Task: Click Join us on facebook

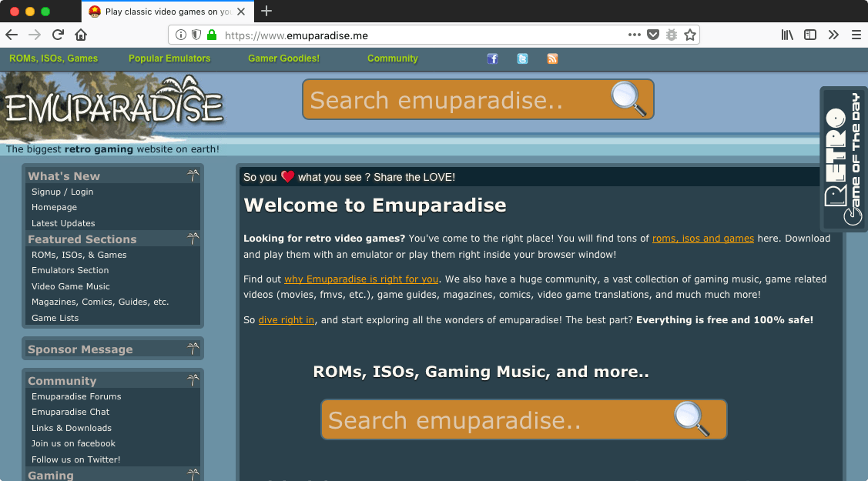Action: 74,443
